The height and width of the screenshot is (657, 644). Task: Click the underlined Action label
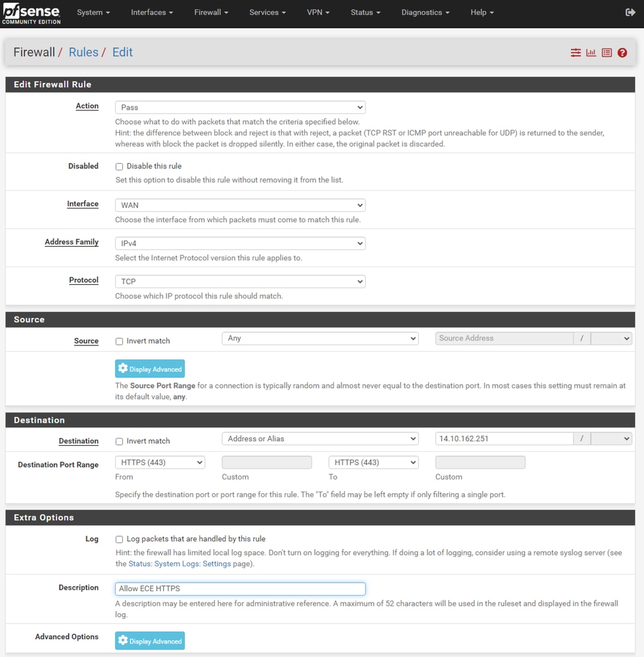(87, 106)
